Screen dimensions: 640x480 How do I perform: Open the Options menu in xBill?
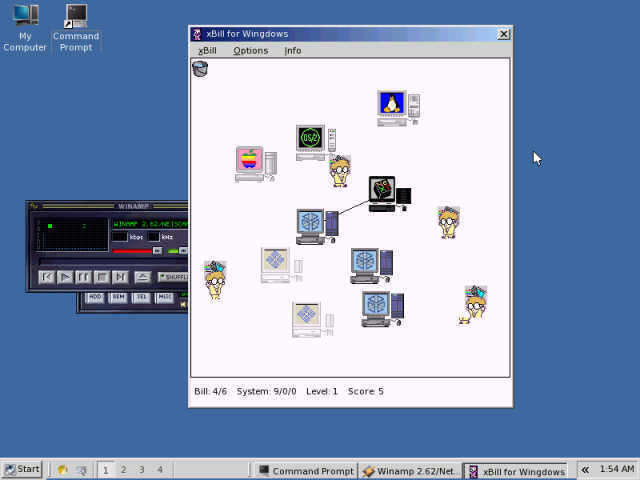coord(251,50)
